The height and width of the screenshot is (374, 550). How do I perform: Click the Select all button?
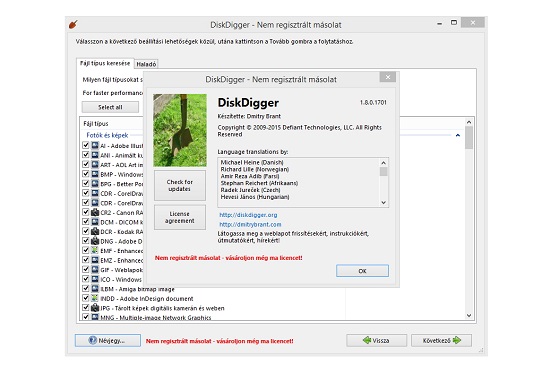(x=110, y=107)
